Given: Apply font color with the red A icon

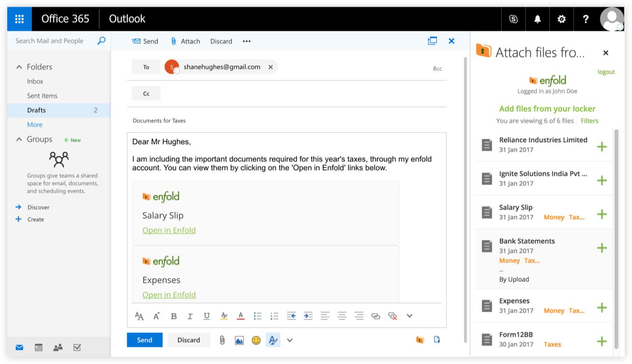Looking at the screenshot, I should pos(240,316).
